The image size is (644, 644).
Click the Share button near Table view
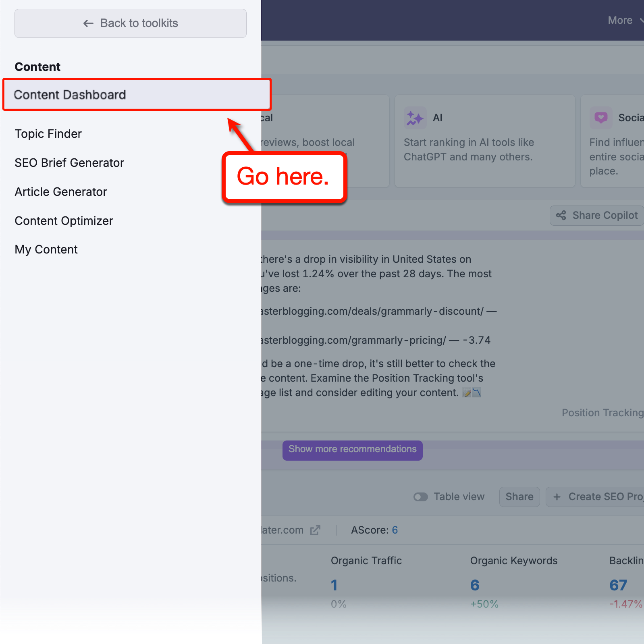pos(519,497)
